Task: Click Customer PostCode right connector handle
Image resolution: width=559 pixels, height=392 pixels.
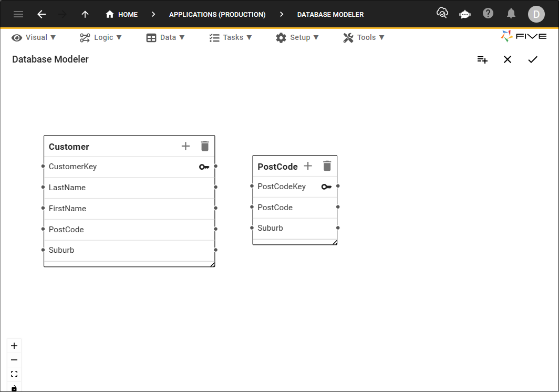Action: [216, 229]
